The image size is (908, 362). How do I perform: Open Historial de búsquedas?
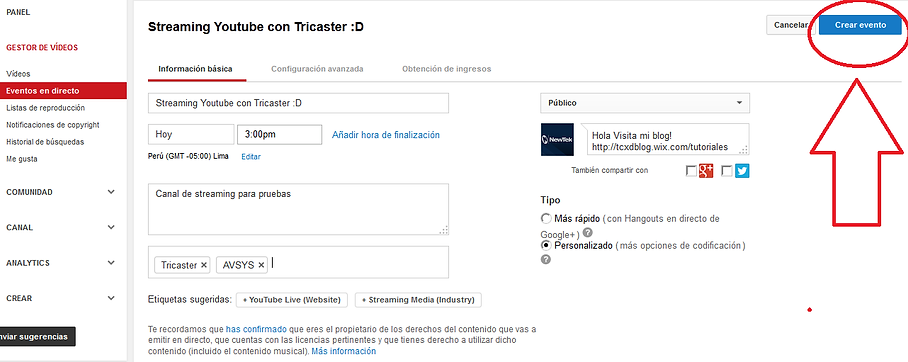coord(45,141)
